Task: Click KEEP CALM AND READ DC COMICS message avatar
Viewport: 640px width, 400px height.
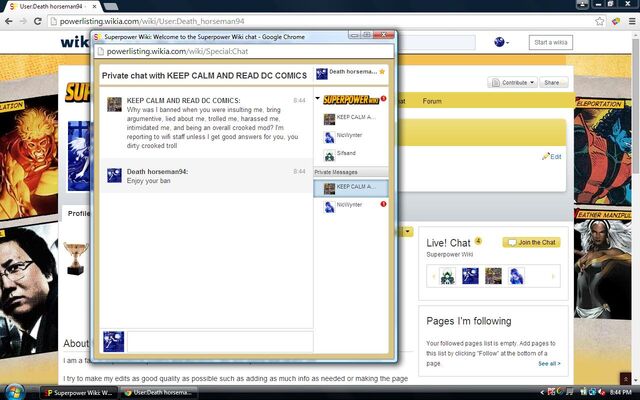Action: tap(114, 104)
